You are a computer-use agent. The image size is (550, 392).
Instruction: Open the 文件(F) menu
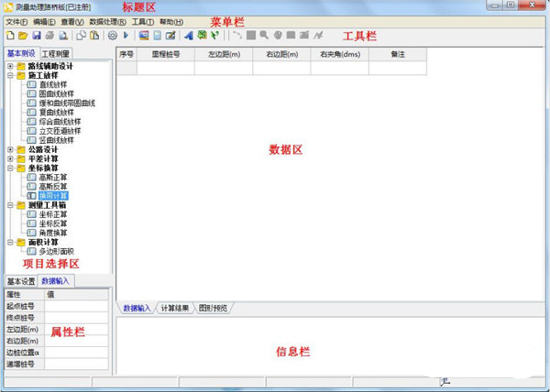click(x=16, y=22)
